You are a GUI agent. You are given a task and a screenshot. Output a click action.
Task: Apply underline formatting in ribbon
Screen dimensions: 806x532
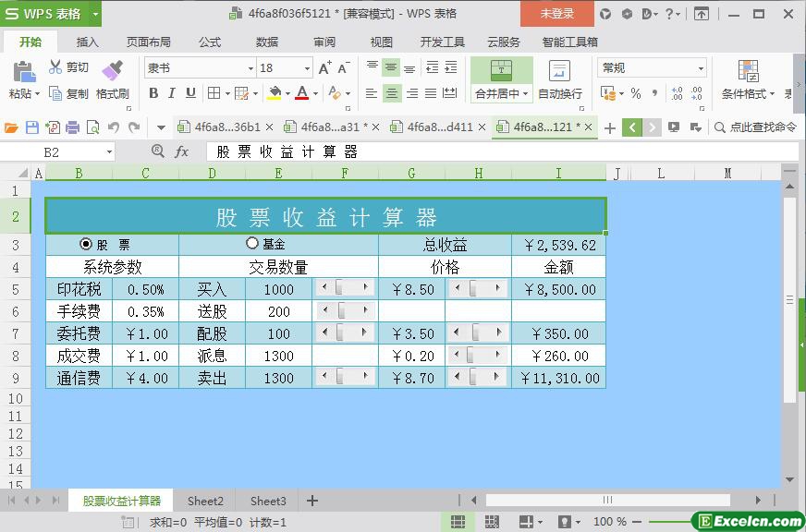pyautogui.click(x=190, y=92)
